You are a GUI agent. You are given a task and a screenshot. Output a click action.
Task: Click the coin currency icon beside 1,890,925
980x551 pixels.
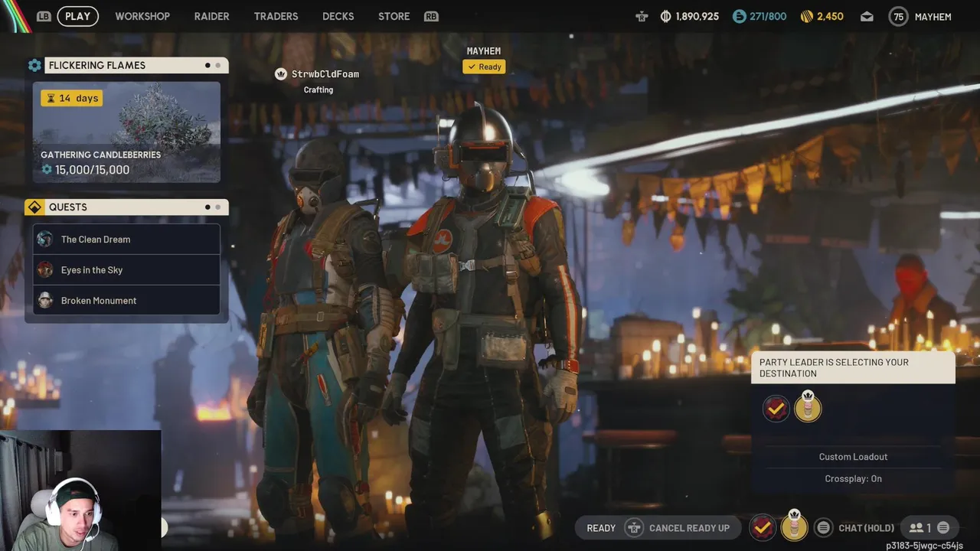[x=665, y=16]
